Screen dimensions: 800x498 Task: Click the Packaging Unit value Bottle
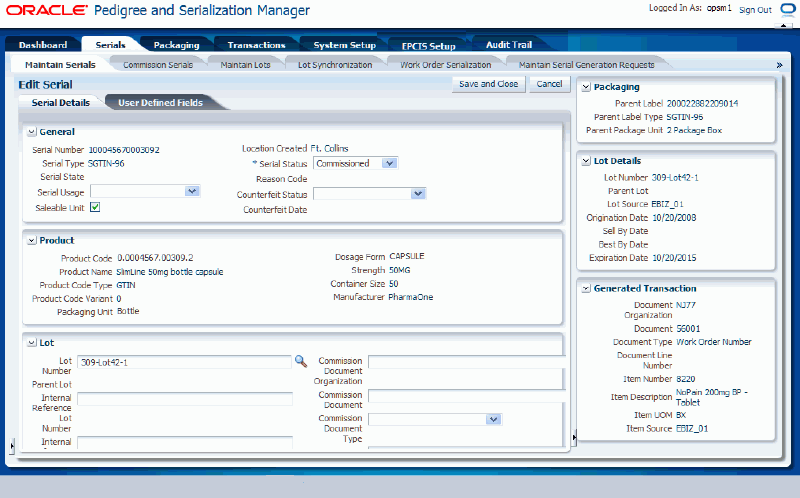tap(128, 311)
